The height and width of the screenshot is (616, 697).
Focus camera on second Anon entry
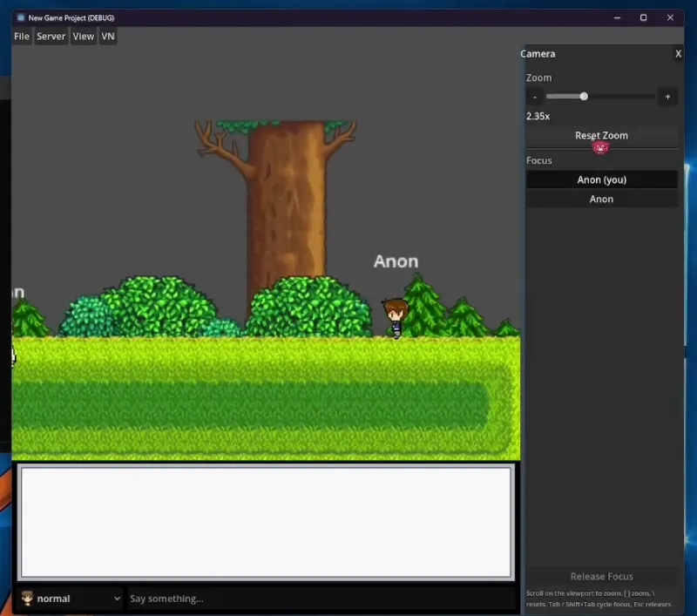[601, 200]
